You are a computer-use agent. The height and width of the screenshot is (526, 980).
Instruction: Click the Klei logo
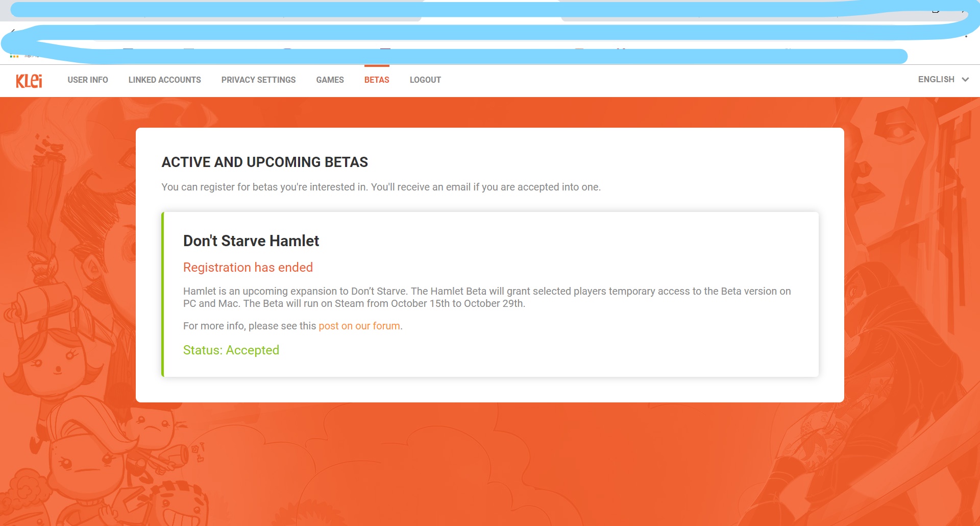[x=29, y=81]
